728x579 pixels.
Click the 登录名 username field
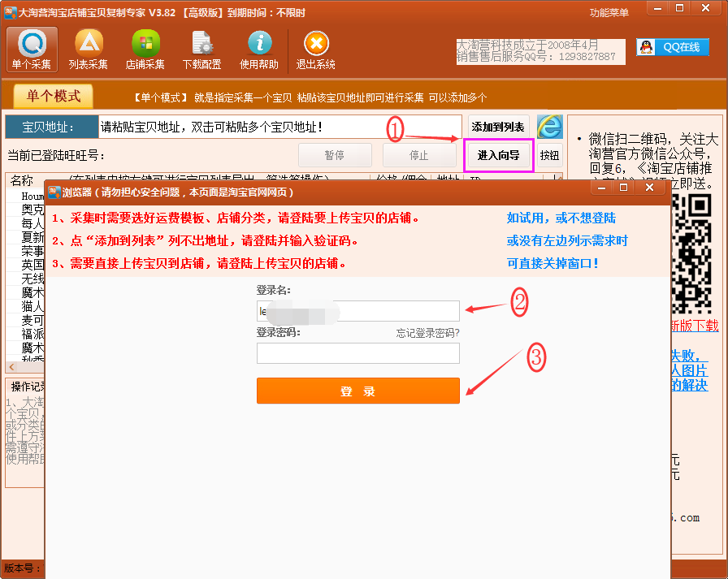pos(358,311)
